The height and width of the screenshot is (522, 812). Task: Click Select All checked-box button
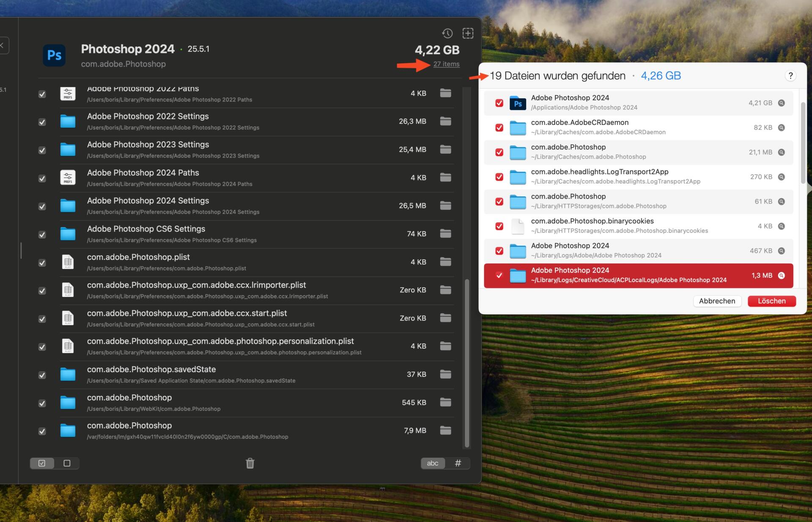[x=42, y=463]
